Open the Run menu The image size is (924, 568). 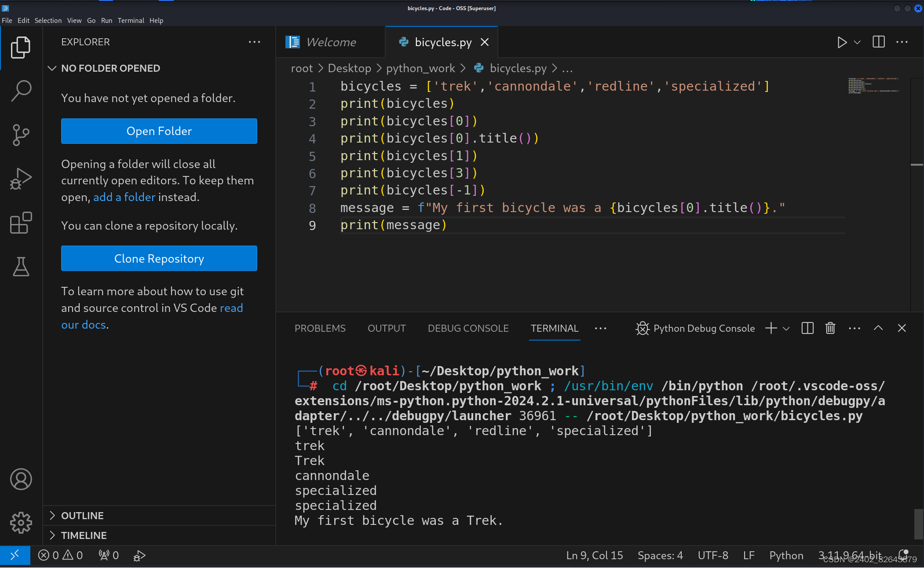[106, 20]
